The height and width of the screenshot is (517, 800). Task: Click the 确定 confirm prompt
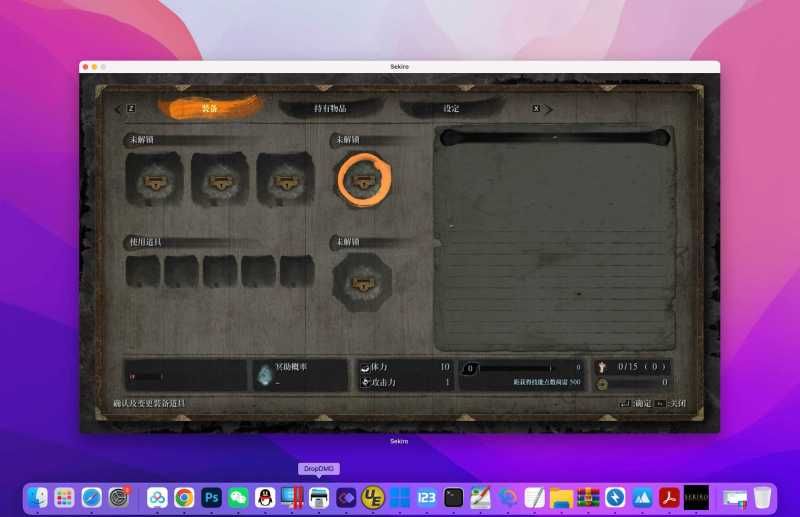point(636,403)
